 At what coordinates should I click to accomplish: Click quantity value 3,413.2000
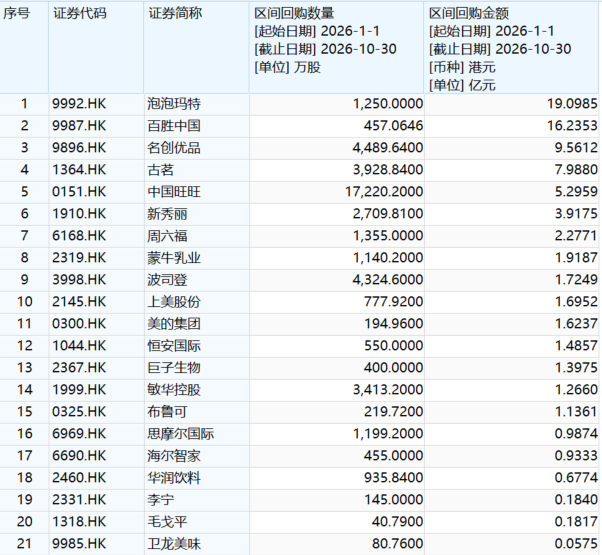pos(388,390)
